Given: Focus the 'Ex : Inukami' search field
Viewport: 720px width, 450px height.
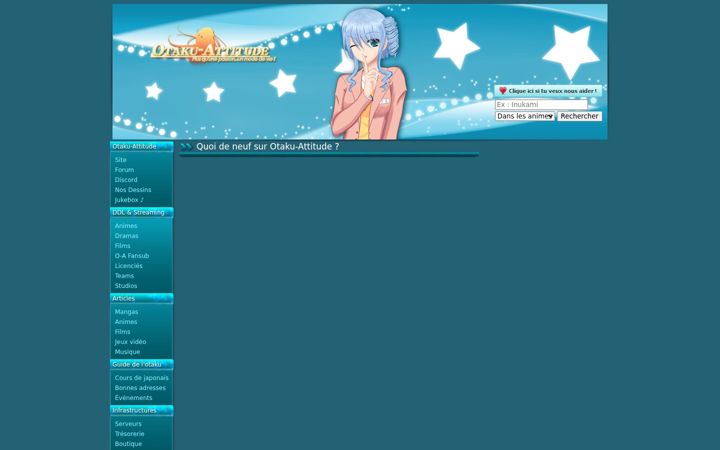Looking at the screenshot, I should point(541,105).
